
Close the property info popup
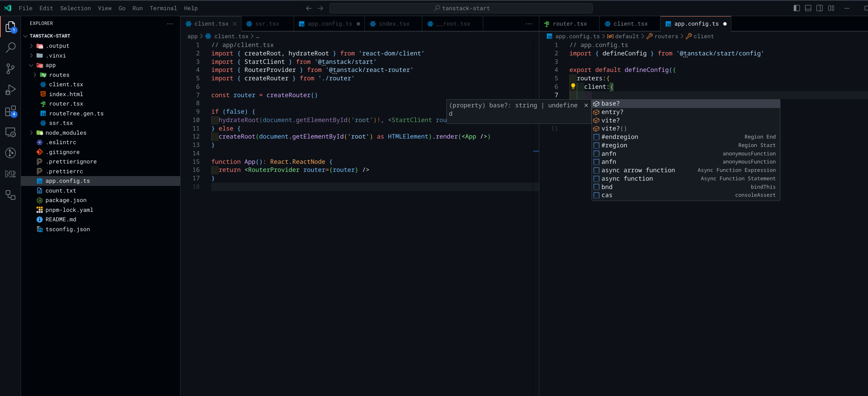tap(586, 105)
